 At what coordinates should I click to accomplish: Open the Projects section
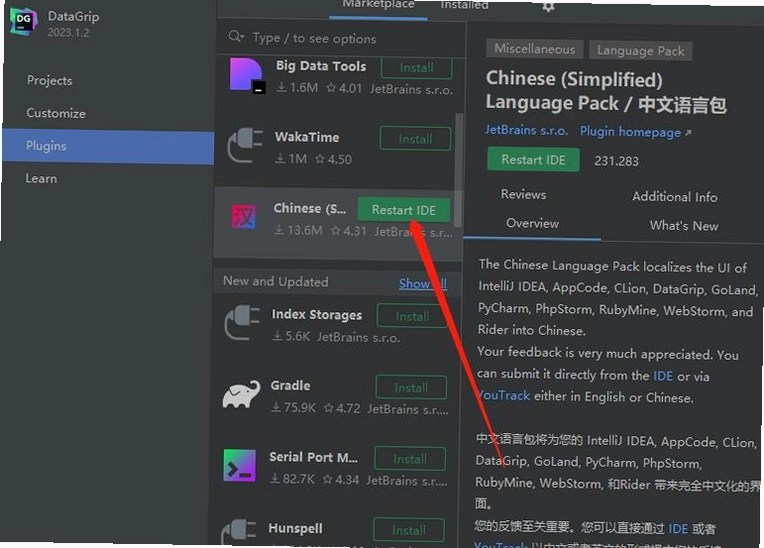point(49,80)
